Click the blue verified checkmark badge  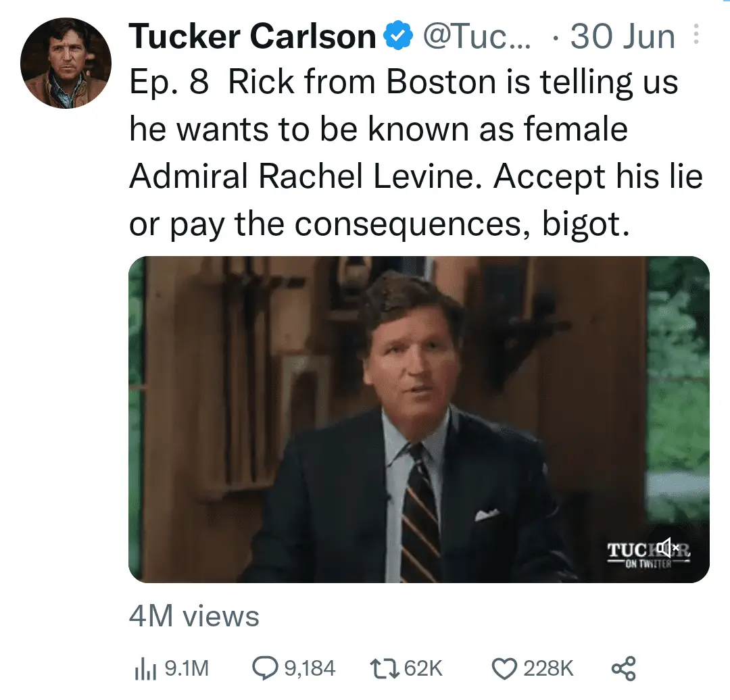397,37
